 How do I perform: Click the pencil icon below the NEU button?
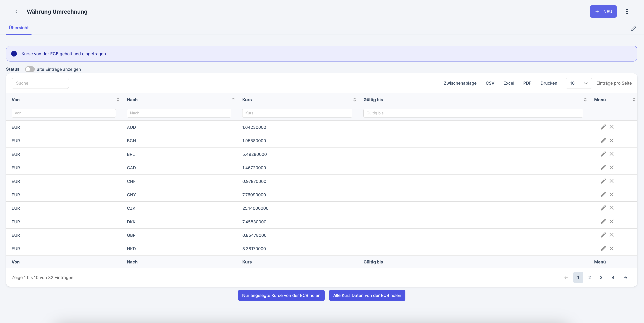(x=633, y=29)
